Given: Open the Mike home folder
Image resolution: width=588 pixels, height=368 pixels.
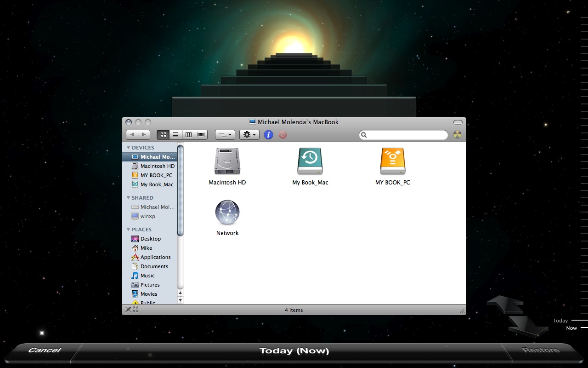Looking at the screenshot, I should [149, 248].
